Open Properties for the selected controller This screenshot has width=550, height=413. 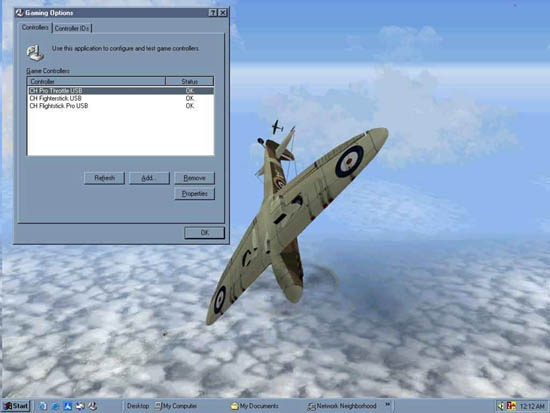point(194,194)
